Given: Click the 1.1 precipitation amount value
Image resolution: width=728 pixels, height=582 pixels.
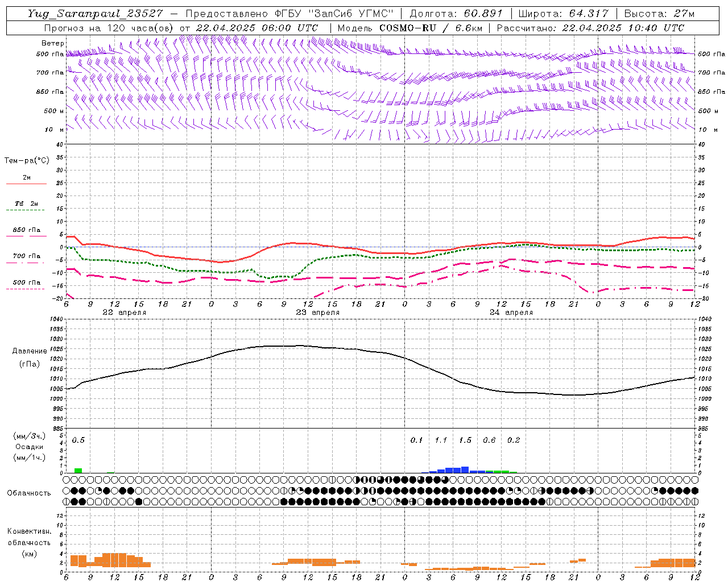Looking at the screenshot, I should pyautogui.click(x=441, y=440).
